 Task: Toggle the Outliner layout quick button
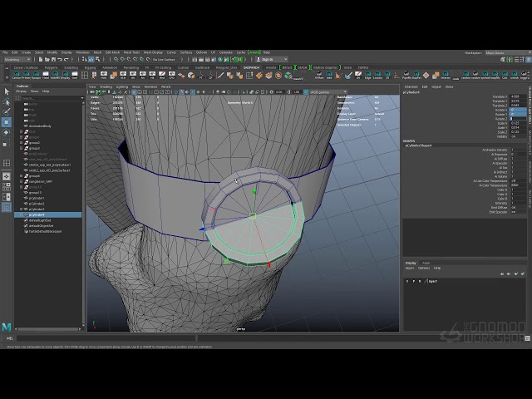7,207
